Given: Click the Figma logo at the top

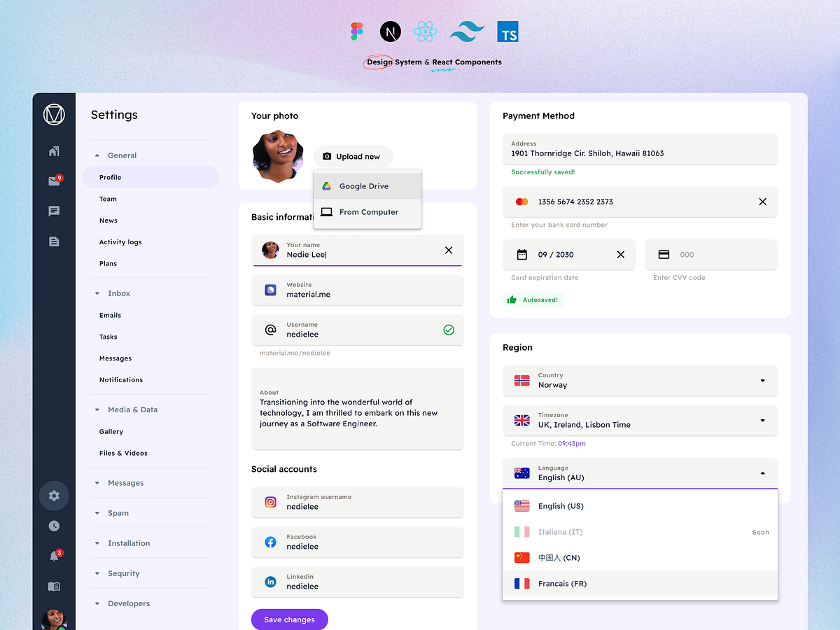Looking at the screenshot, I should 357,31.
